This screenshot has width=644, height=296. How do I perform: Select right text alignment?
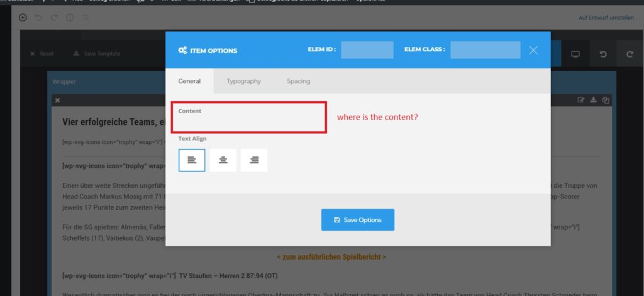click(253, 160)
